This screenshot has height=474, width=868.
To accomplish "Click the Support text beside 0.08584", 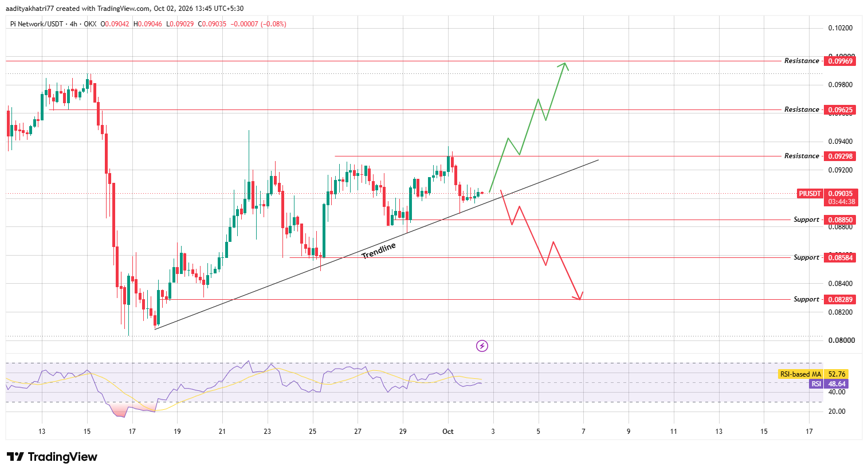I will coord(806,257).
